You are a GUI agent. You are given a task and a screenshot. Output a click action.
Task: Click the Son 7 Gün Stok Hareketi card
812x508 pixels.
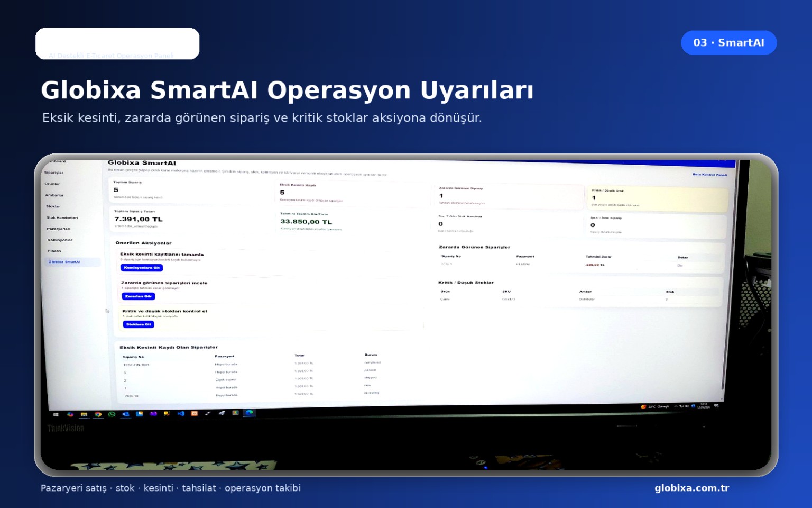click(x=508, y=224)
